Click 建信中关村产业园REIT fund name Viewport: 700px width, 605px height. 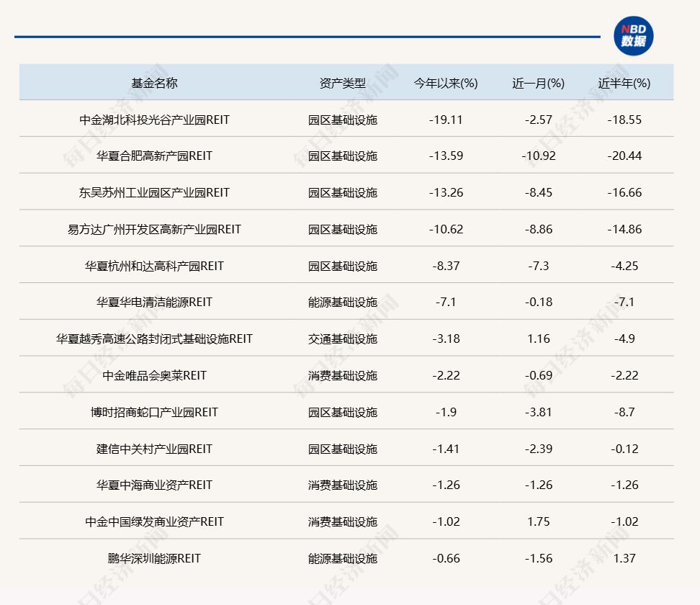pos(154,449)
